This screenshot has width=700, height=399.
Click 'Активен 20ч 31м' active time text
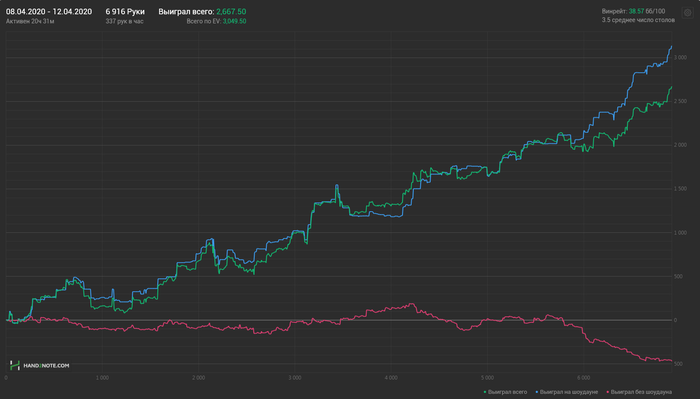click(x=30, y=21)
